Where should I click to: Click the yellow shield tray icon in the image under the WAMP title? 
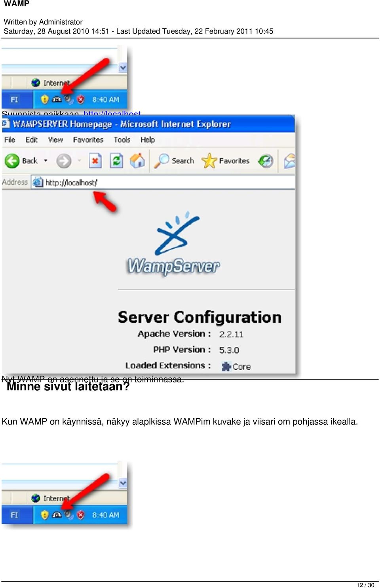45,99
